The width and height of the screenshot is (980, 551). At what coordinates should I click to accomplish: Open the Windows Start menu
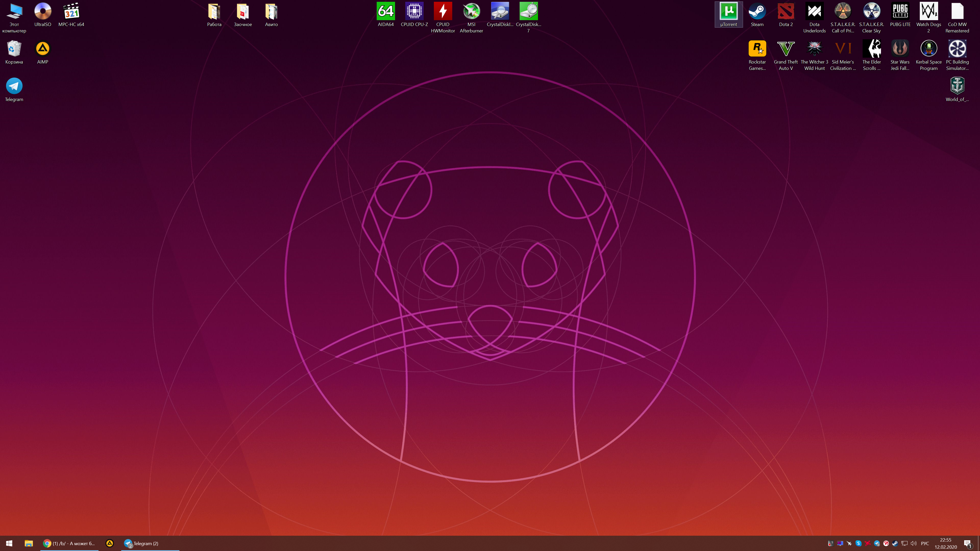click(x=9, y=543)
